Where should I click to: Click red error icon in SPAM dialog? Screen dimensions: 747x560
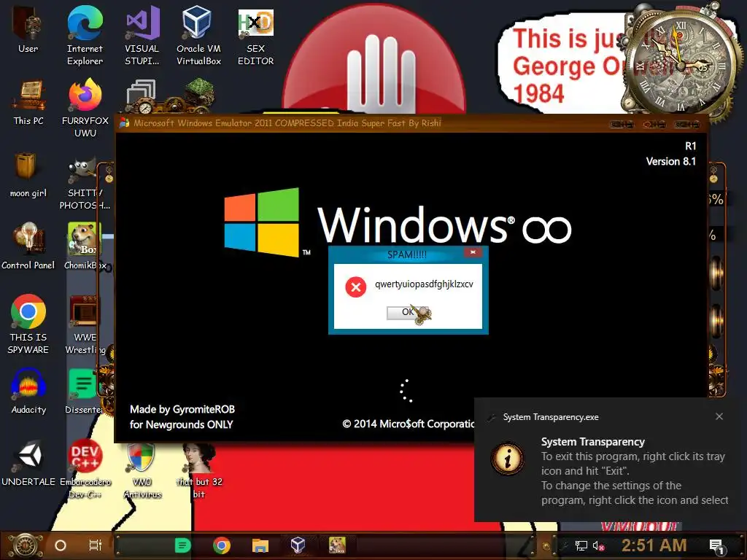[355, 287]
